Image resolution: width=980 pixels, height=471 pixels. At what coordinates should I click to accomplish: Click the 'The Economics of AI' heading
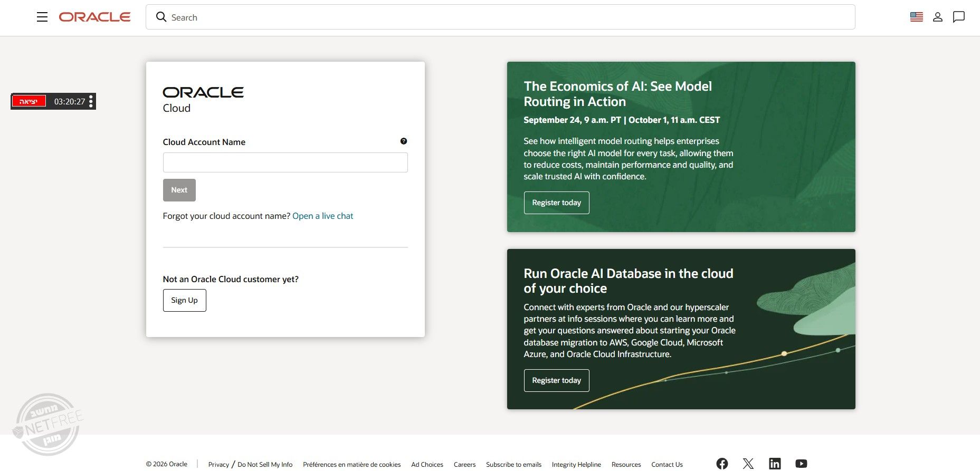pos(617,94)
